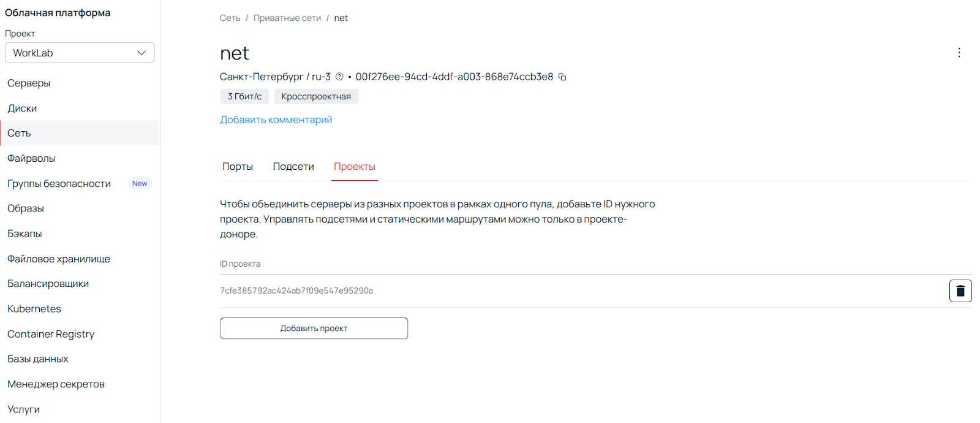Click the New badge next to Группы безопасности
Screen dimensions: 980x423
point(140,183)
